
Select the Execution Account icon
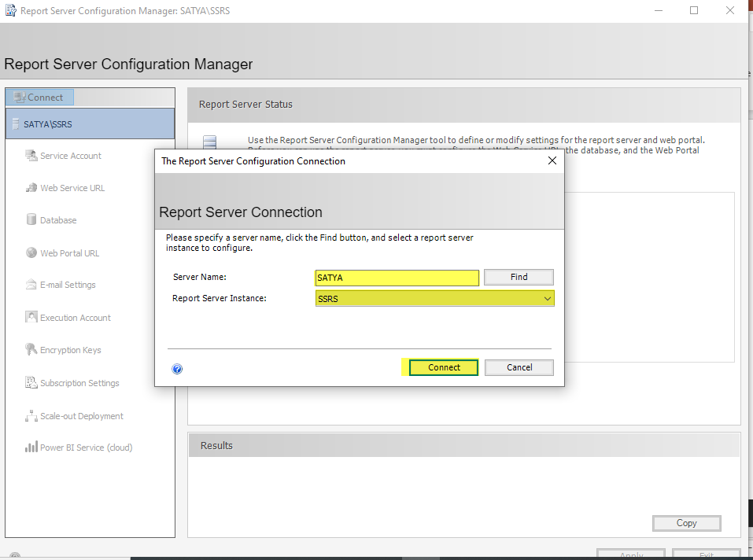31,318
